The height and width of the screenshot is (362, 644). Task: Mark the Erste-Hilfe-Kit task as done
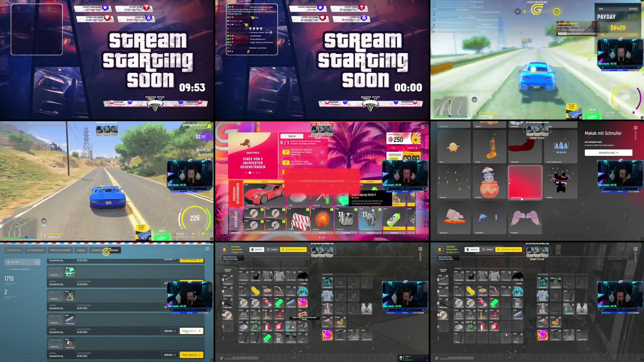[x=322, y=152]
